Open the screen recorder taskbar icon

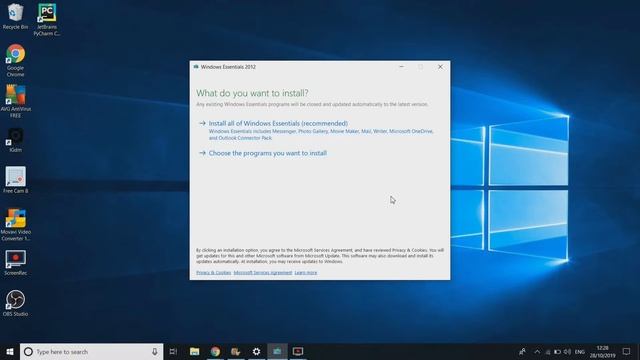click(298, 351)
